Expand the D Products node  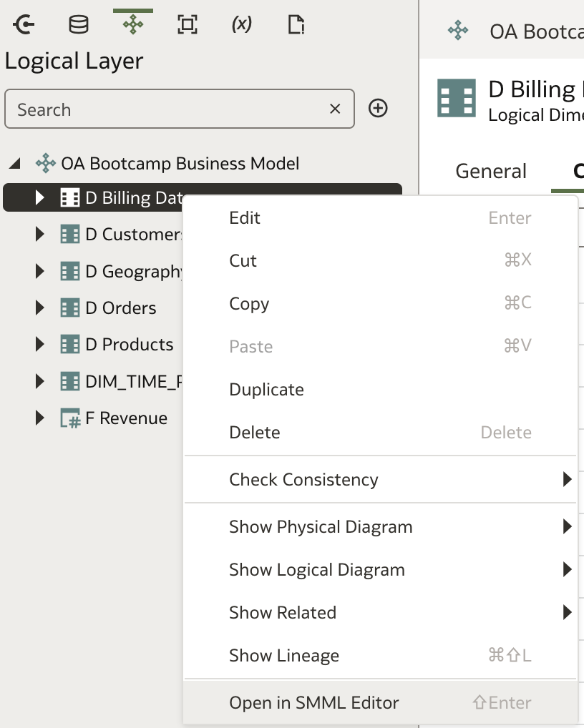click(x=40, y=345)
